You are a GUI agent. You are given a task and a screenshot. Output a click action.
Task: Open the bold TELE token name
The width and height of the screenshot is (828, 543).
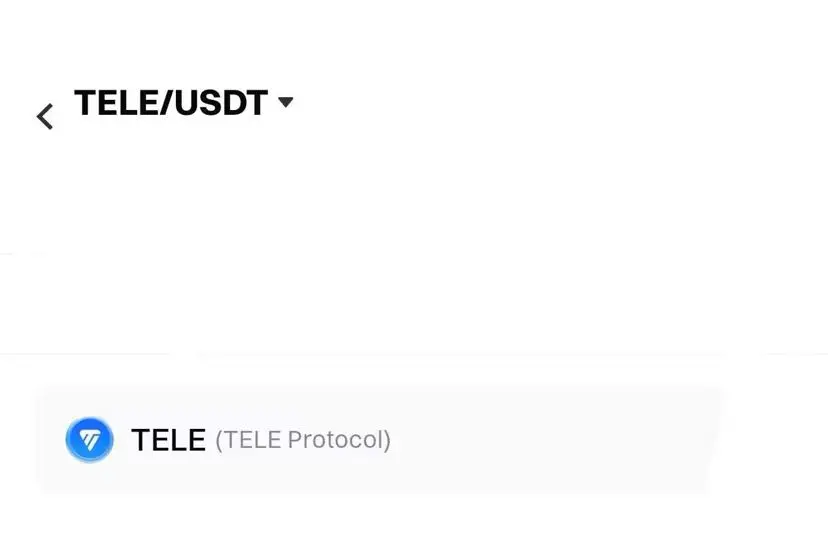tap(168, 440)
